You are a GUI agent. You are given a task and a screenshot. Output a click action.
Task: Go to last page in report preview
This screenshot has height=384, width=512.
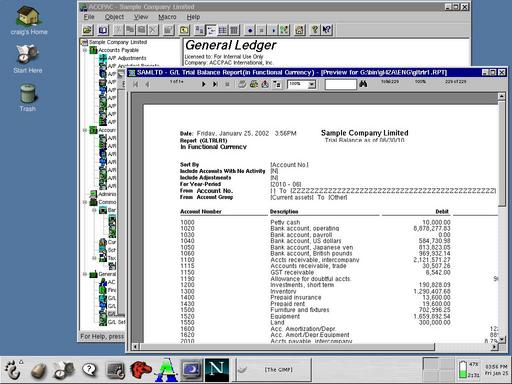[x=215, y=84]
